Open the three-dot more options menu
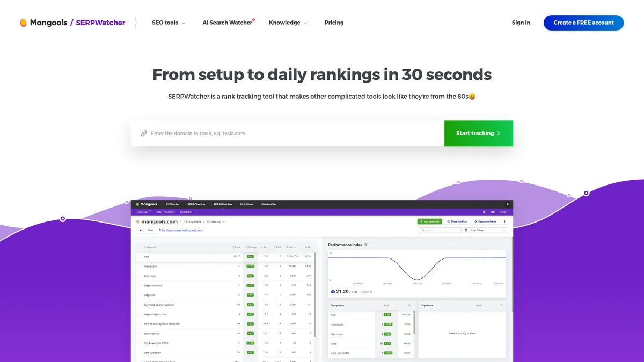Image resolution: width=644 pixels, height=362 pixels. click(504, 221)
